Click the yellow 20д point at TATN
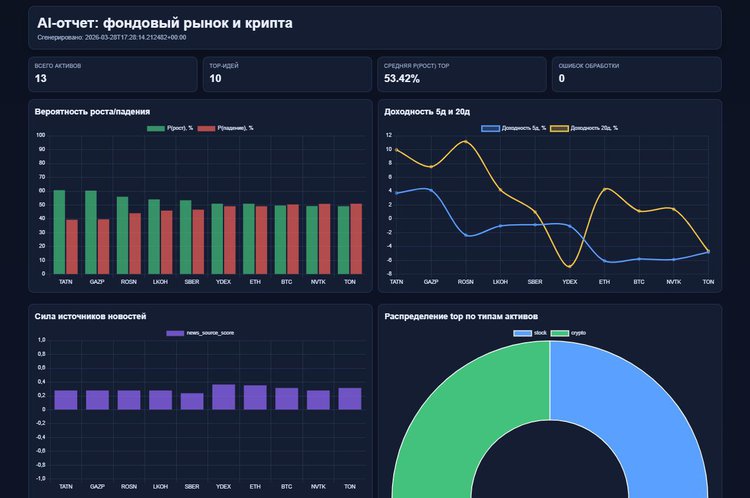Viewport: 750px width, 498px height. pos(397,150)
